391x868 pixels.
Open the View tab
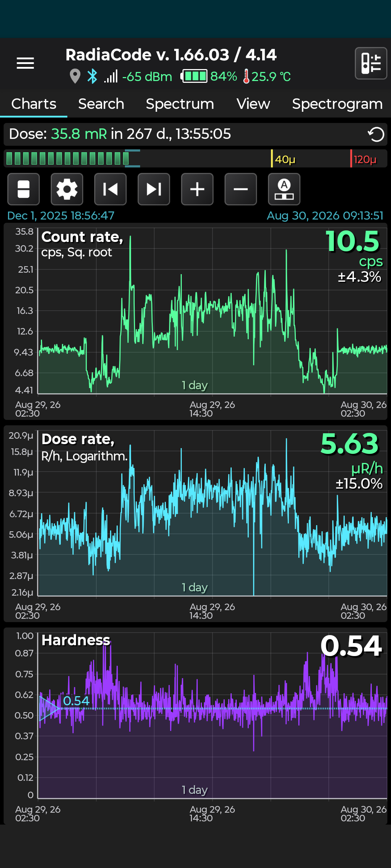tap(253, 104)
